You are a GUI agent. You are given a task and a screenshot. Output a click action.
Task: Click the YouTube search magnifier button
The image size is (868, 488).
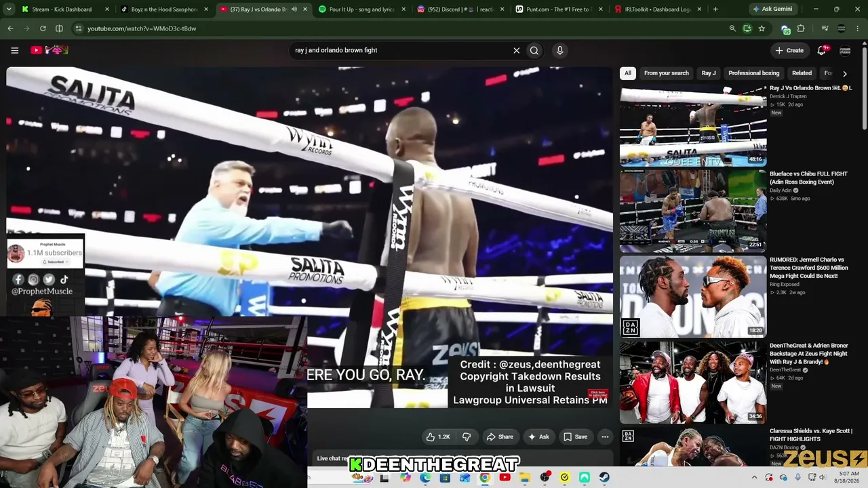pos(534,50)
